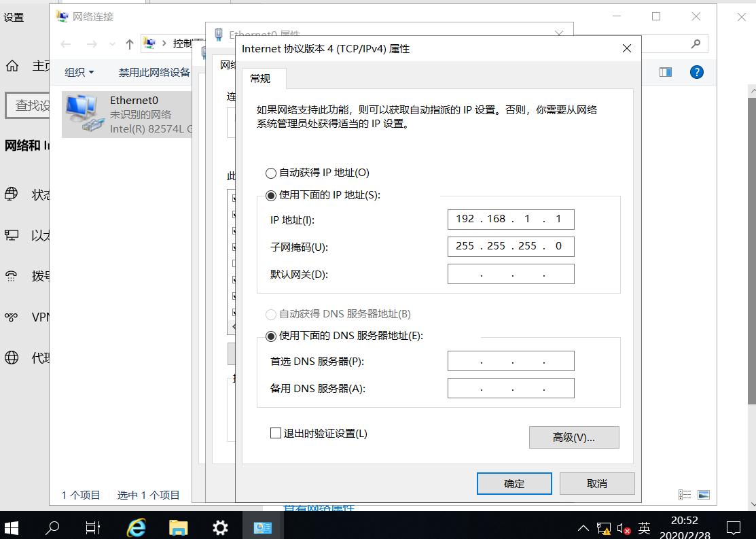This screenshot has height=539, width=756.
Task: Select 使用下面的 DNS 服务器地址 option
Action: coord(271,336)
